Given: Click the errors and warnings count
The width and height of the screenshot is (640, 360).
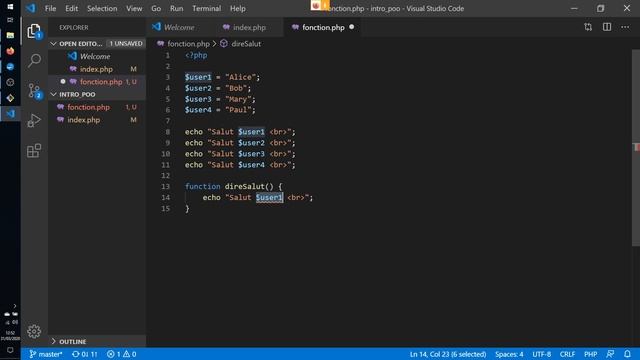Looking at the screenshot, I should click(x=122, y=354).
